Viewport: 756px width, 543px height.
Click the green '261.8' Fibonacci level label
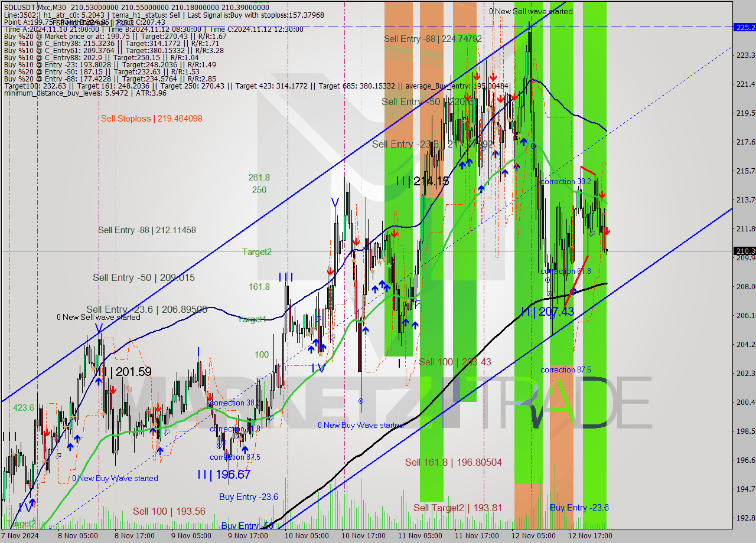pos(259,178)
